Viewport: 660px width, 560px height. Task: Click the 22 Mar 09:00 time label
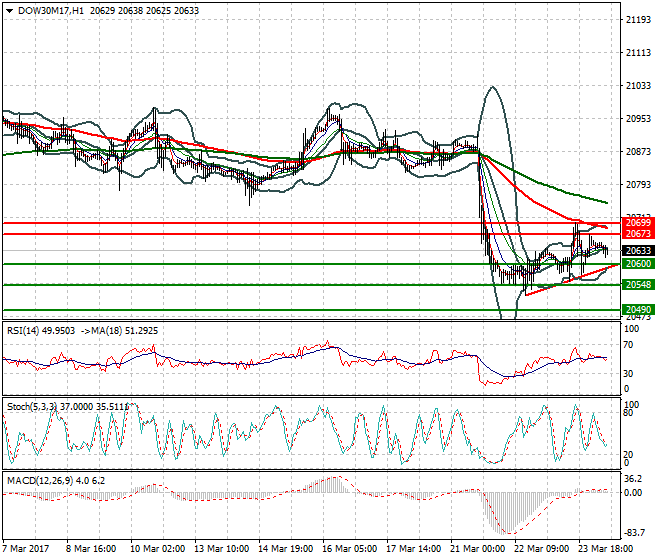point(542,549)
